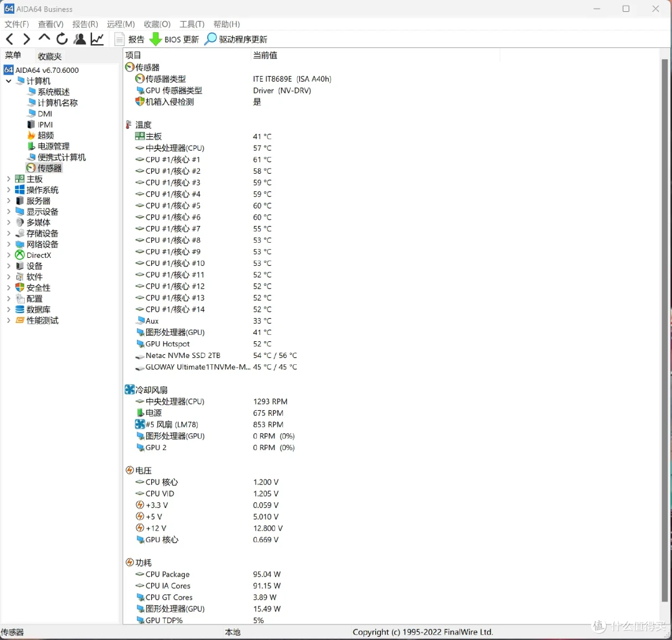Click the 配置 tree item

tap(29, 299)
